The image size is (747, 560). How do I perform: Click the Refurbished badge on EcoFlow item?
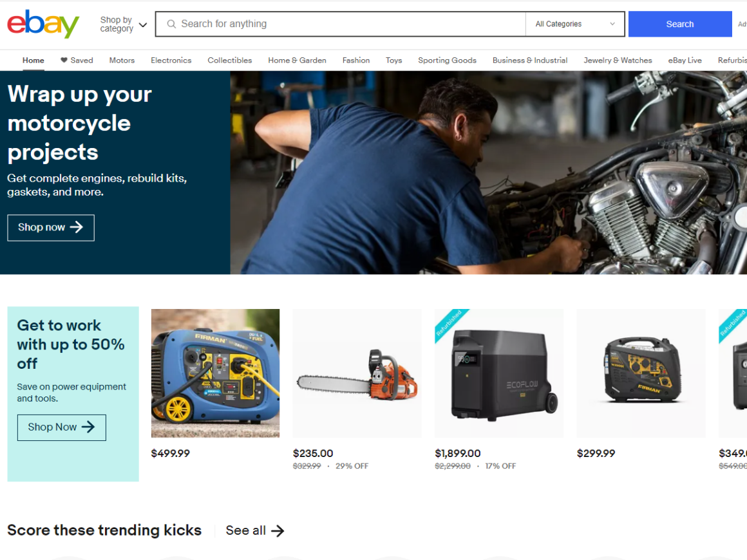(449, 323)
